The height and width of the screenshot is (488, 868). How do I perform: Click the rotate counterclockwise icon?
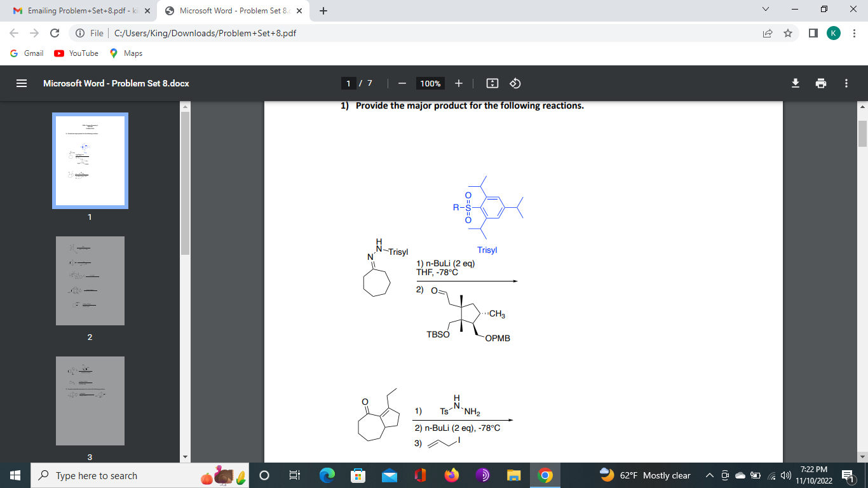(x=514, y=83)
